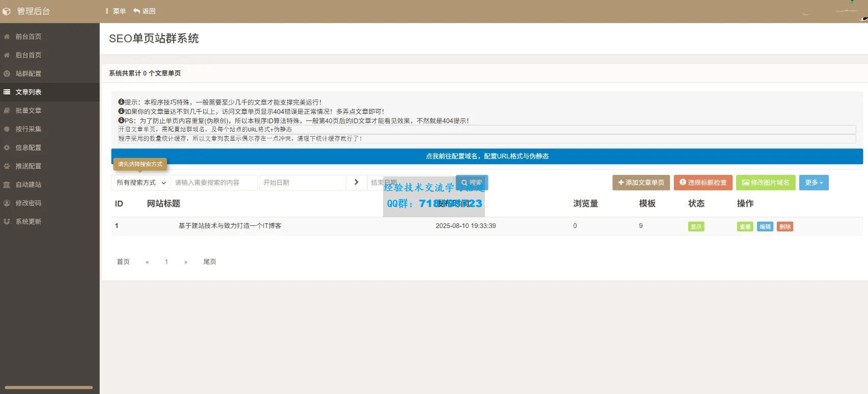868x394 pixels.
Task: Click the 添加文章单页 button
Action: 641,182
